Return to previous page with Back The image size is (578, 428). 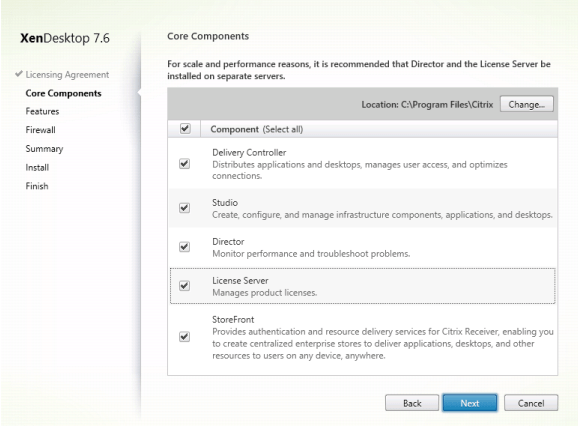412,403
